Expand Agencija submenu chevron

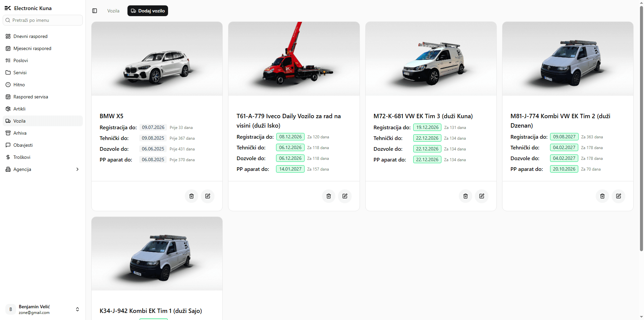pyautogui.click(x=77, y=169)
